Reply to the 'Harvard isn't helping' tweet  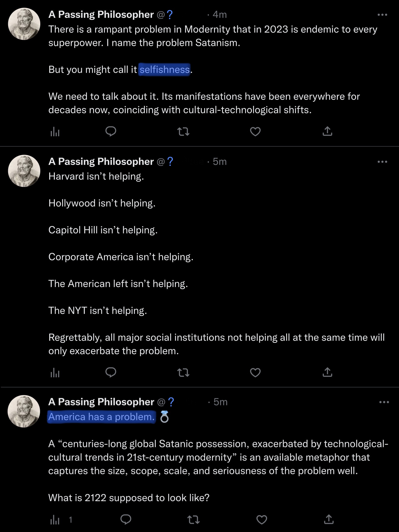(x=111, y=372)
